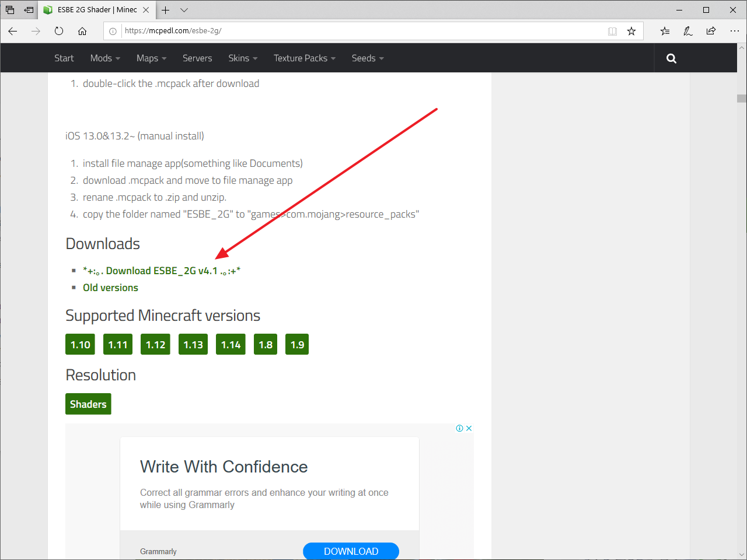The height and width of the screenshot is (560, 747).
Task: Add this page to favorites
Action: pyautogui.click(x=631, y=32)
